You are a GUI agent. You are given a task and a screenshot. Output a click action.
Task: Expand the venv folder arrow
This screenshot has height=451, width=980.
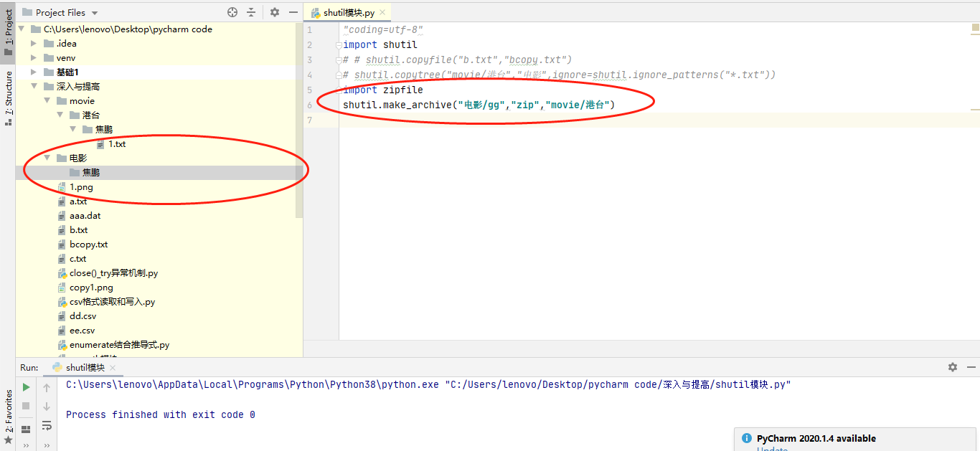pos(34,58)
